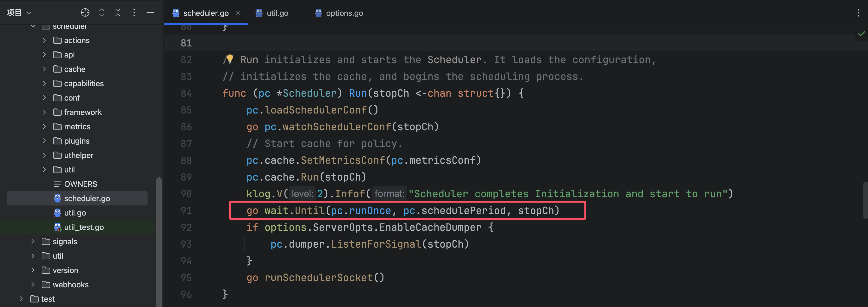Screen dimensions: 868x307
Task: Click the Collapse All icon in the project panel
Action: pos(118,12)
